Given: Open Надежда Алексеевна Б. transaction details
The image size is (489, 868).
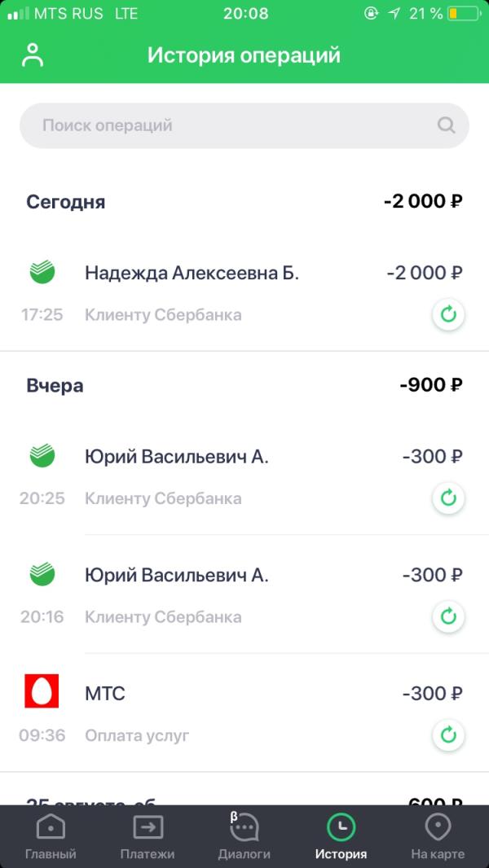Looking at the screenshot, I should 244,293.
